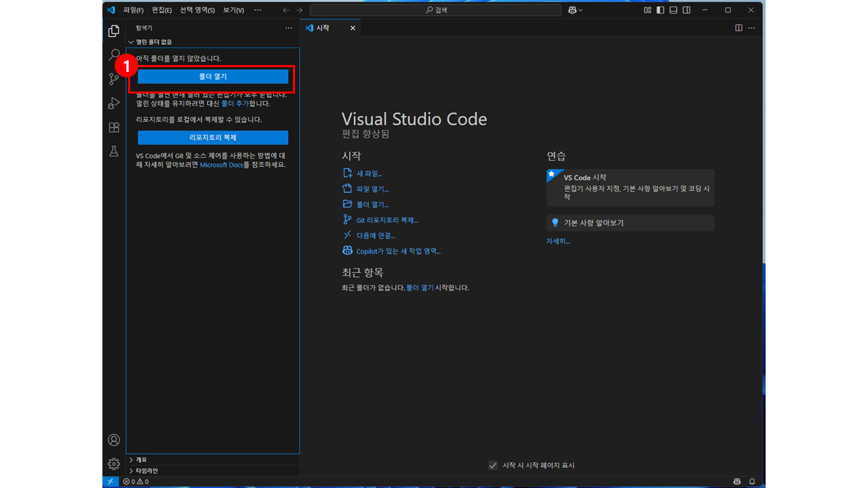Open the Explorer view in activity bar
The image size is (868, 488).
tap(114, 30)
